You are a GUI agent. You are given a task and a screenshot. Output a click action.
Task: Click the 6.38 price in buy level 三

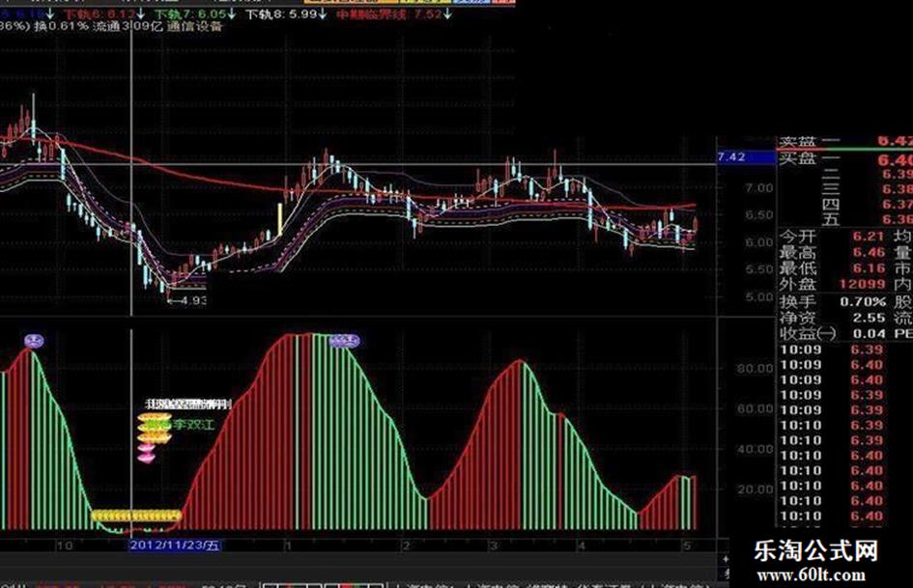tap(897, 189)
